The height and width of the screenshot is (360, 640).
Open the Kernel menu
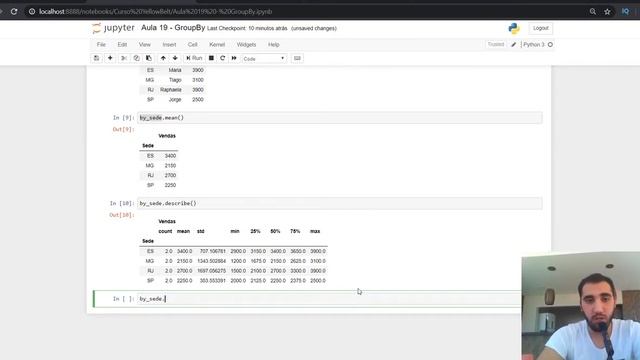pos(217,44)
